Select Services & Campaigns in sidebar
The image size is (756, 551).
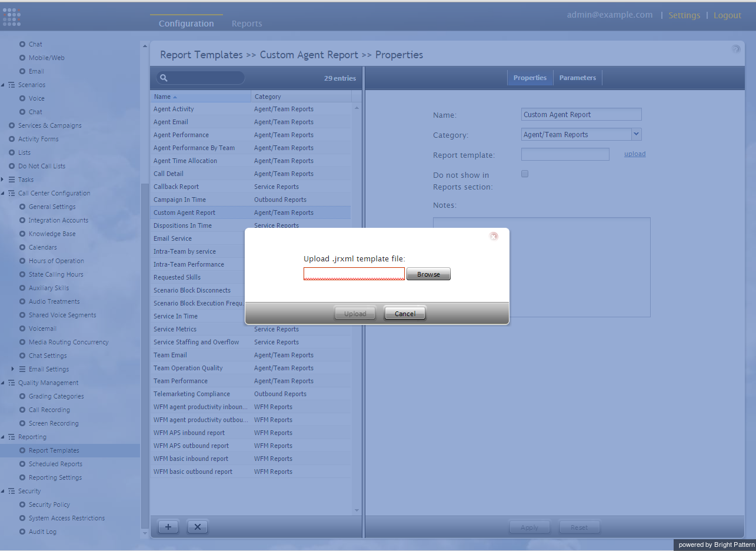pyautogui.click(x=49, y=125)
